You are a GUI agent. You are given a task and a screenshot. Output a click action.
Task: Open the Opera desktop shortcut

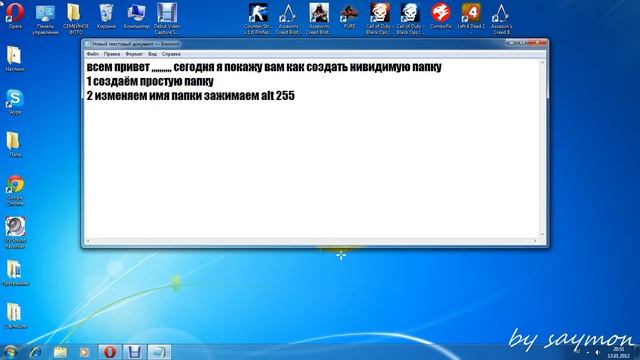(x=15, y=16)
